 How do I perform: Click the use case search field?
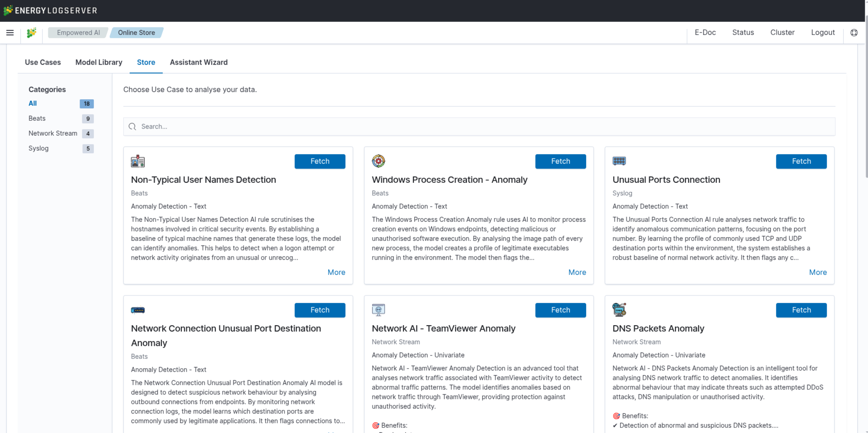pos(478,127)
